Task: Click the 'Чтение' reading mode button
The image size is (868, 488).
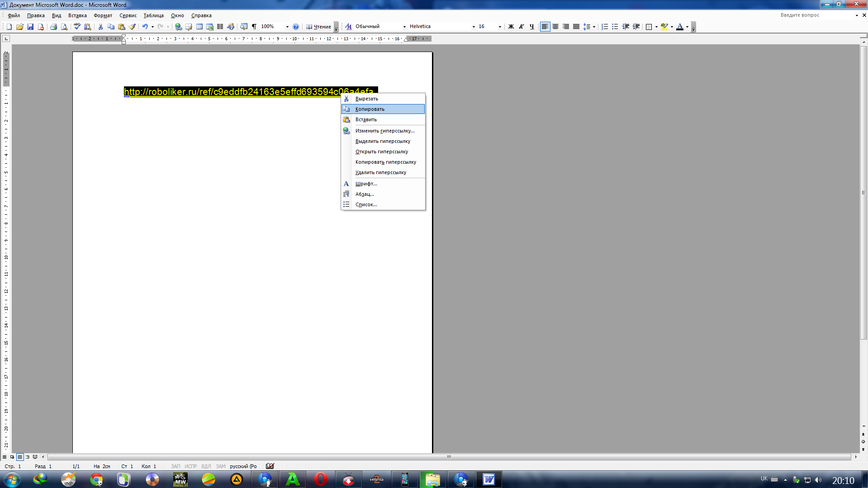Action: pyautogui.click(x=318, y=27)
